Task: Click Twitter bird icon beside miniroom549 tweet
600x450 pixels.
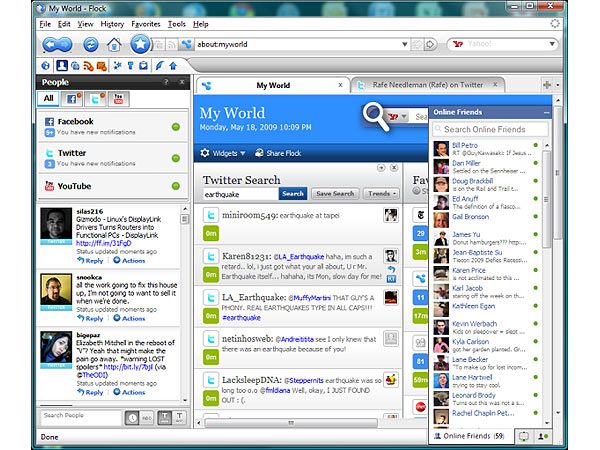Action: (x=210, y=215)
